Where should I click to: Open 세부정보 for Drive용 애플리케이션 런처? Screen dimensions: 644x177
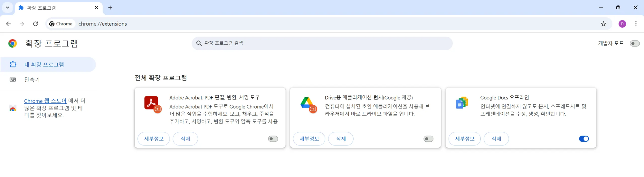click(x=309, y=139)
